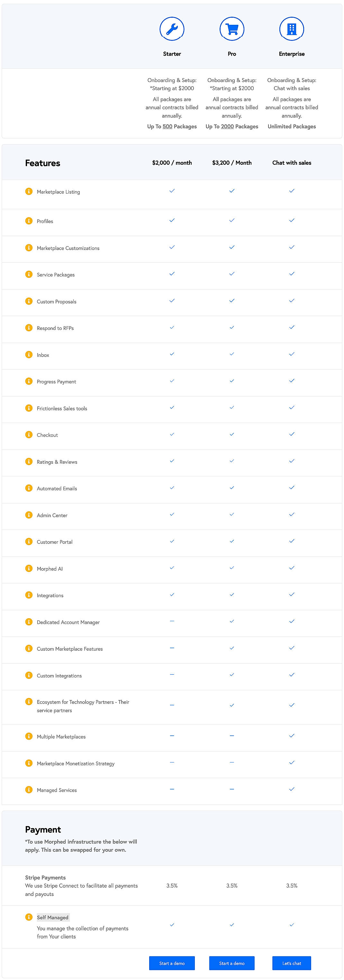Open the info icon next to Self Managed
This screenshot has height=980, width=344.
(x=29, y=917)
